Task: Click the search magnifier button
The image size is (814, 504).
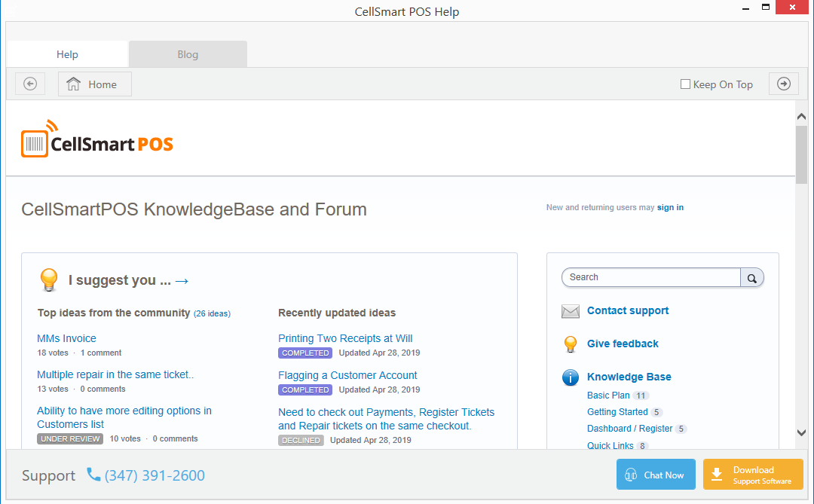Action: pyautogui.click(x=751, y=278)
